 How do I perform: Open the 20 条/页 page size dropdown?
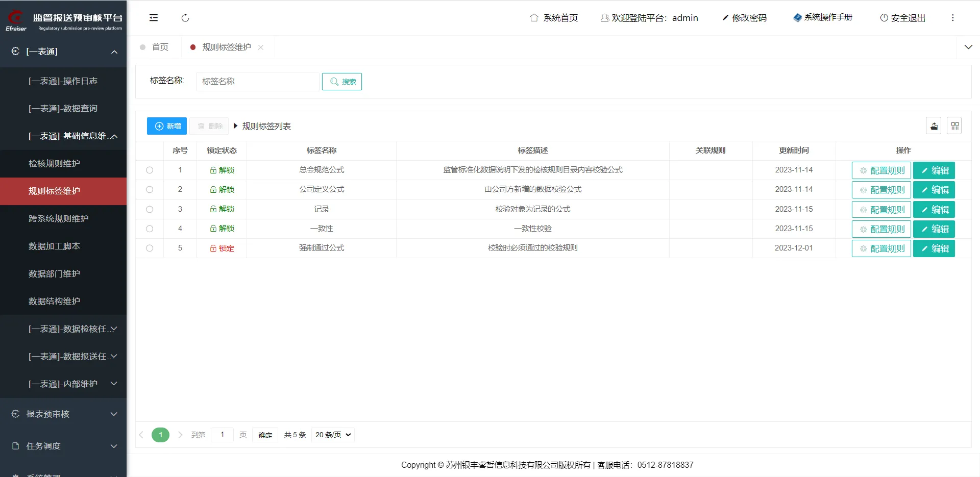[x=333, y=435]
